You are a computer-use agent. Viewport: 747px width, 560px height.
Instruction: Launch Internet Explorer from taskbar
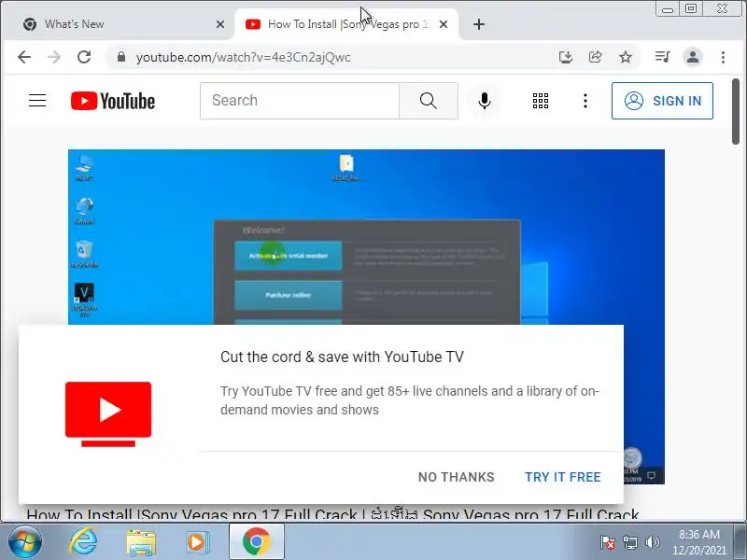coord(83,542)
